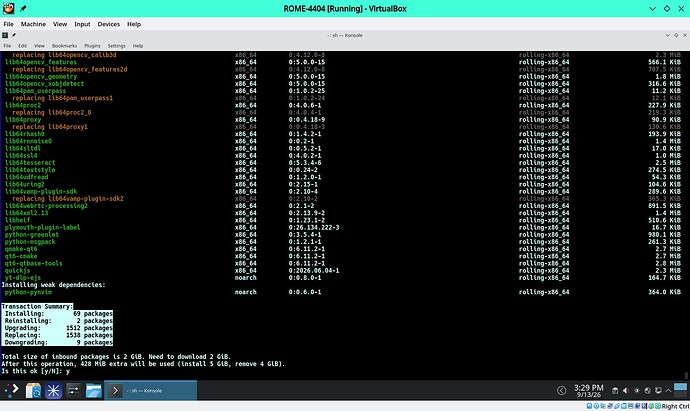Open the VirtualBox Machine menu
The width and height of the screenshot is (690, 411).
click(x=33, y=24)
